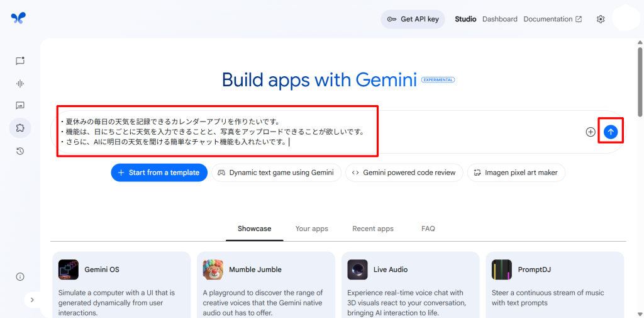Select the Build puzzle-piece icon
Screen dimensions: 644x318
[x=20, y=128]
